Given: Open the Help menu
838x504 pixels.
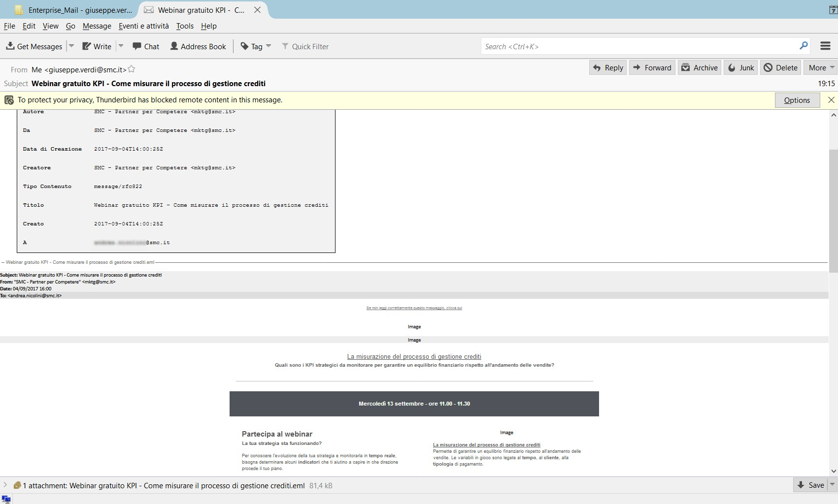Looking at the screenshot, I should pyautogui.click(x=208, y=26).
